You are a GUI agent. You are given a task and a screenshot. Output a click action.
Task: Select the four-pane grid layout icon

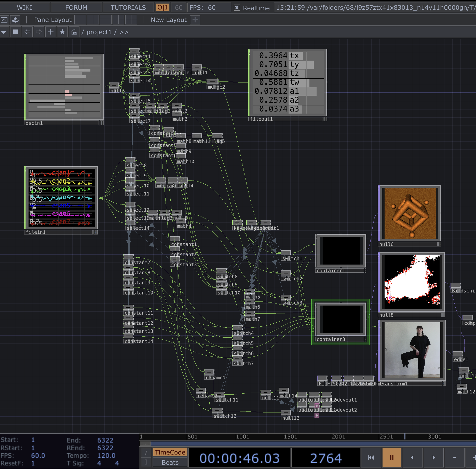coord(131,20)
